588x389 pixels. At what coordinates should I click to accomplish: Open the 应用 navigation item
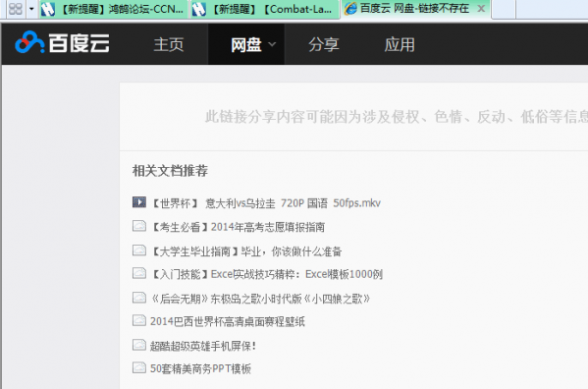[400, 44]
